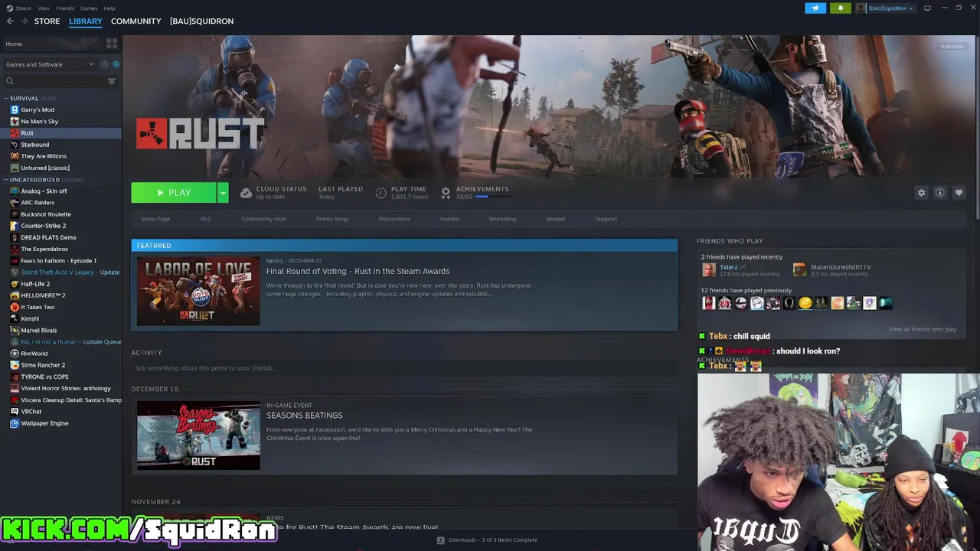
Task: Open advanced filter options icon
Action: 112,81
